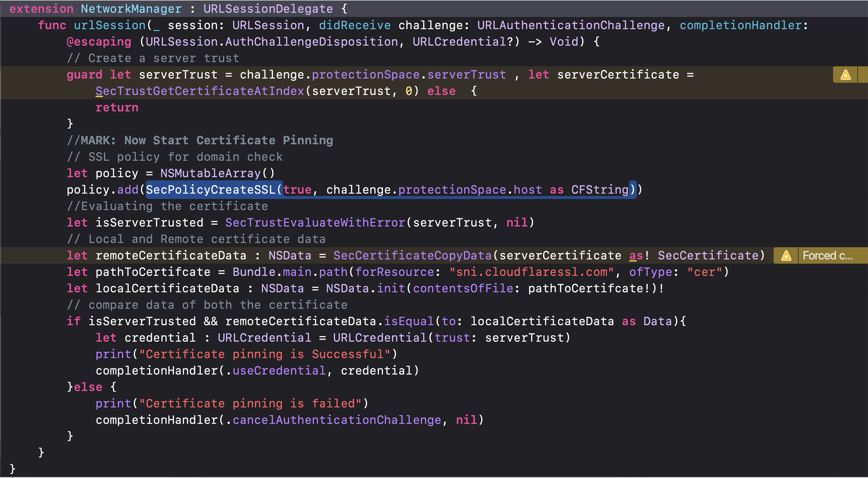Click the "// SSL policy for domain check" comment
The height and width of the screenshot is (478, 868).
(x=174, y=157)
